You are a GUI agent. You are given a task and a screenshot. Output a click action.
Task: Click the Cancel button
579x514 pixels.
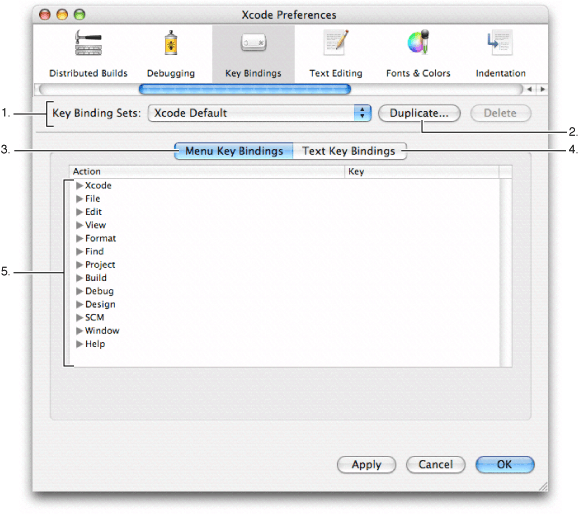435,465
